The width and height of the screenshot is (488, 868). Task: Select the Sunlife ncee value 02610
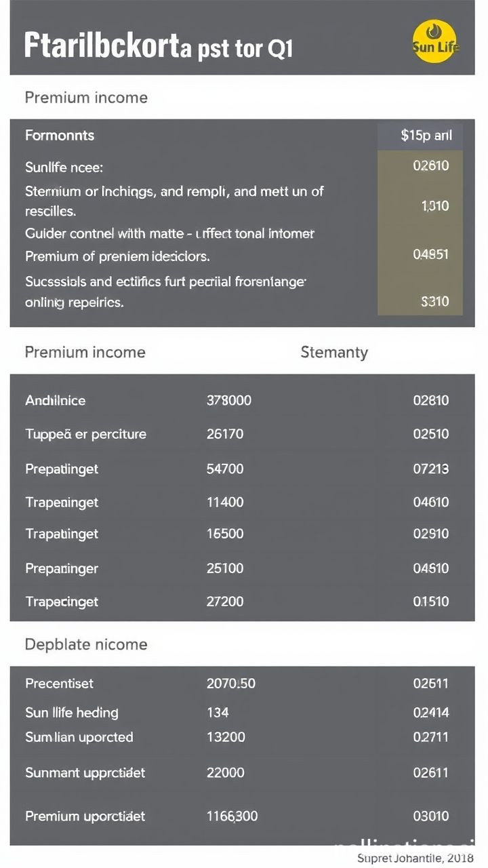430,165
